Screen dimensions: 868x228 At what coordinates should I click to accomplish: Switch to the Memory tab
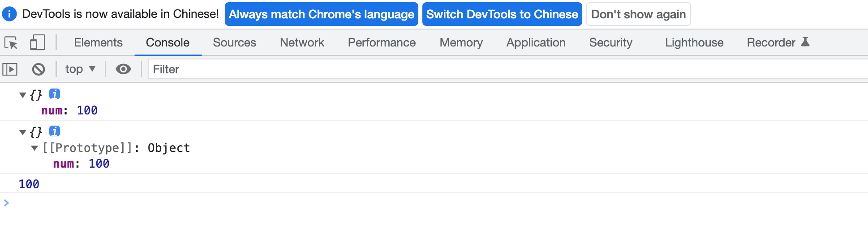pyautogui.click(x=461, y=42)
